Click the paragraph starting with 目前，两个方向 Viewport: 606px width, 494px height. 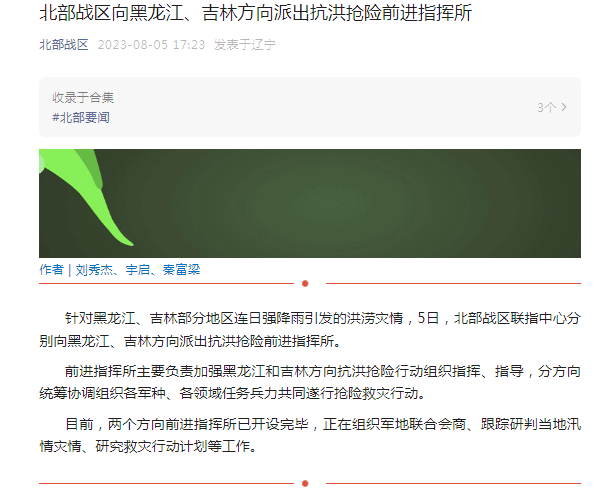coord(310,435)
